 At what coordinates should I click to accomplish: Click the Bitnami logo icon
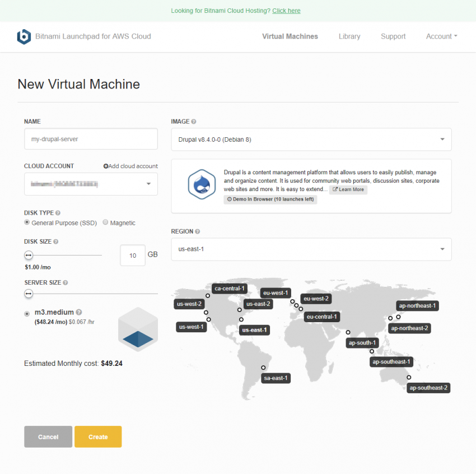coord(24,37)
